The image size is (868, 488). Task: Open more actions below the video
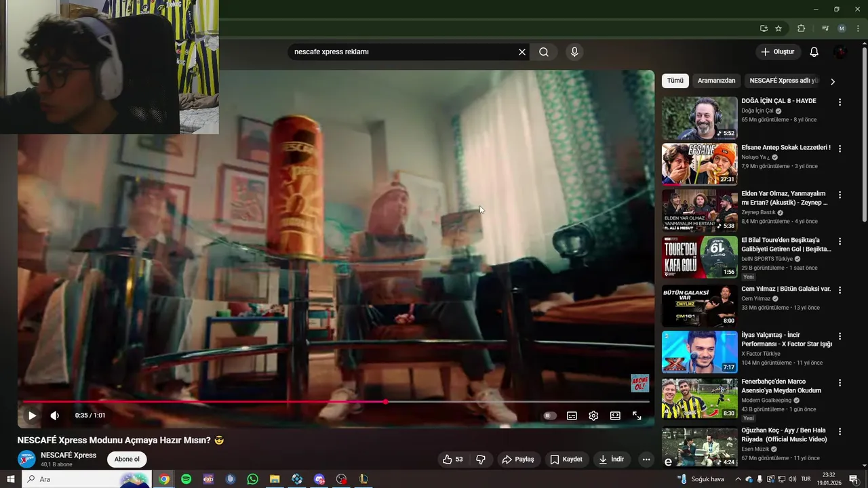(x=646, y=460)
